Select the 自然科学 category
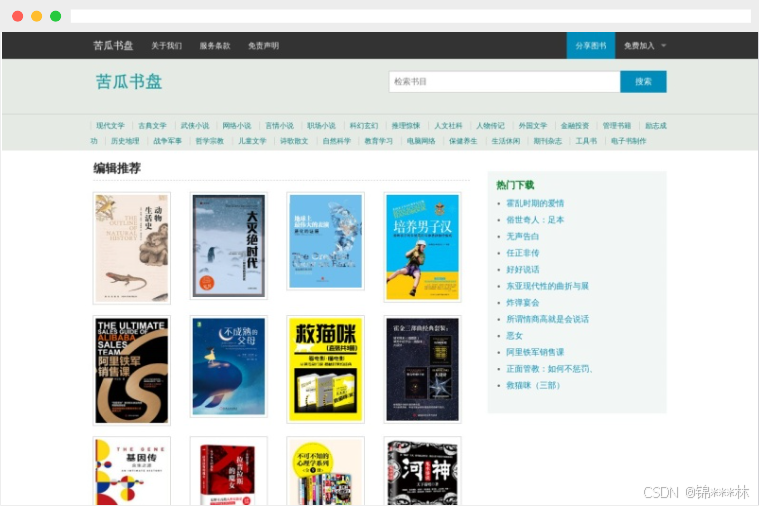This screenshot has height=506, width=759. pos(336,141)
